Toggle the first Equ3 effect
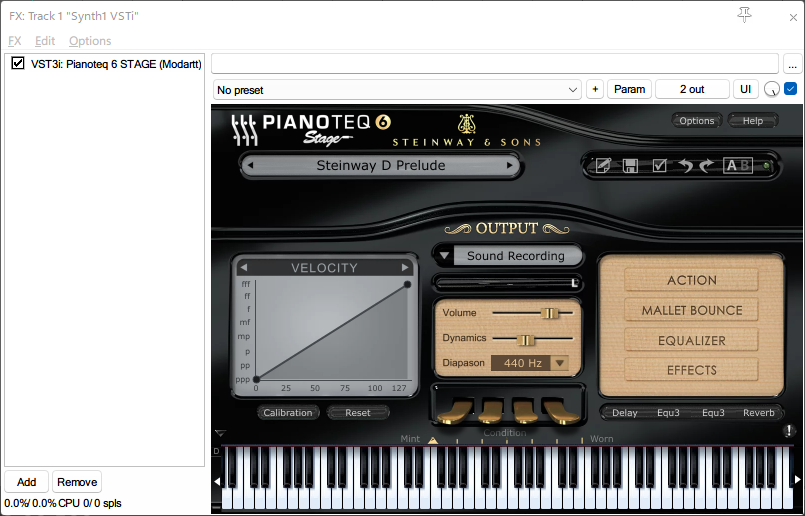This screenshot has height=516, width=805. click(668, 413)
